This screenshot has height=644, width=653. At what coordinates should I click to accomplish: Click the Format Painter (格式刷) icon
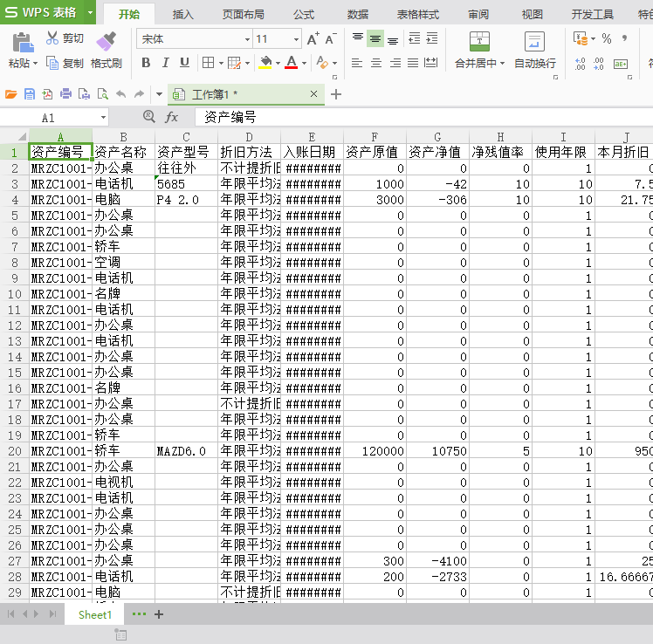(x=106, y=41)
